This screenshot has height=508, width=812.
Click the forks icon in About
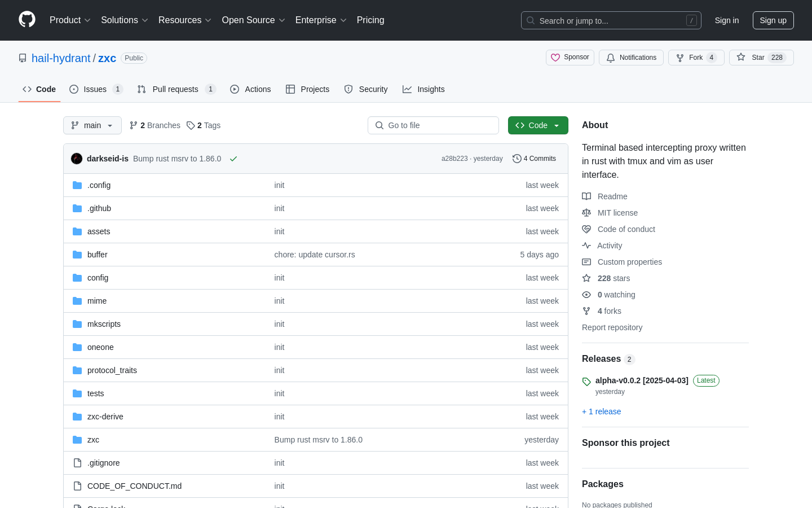click(586, 311)
